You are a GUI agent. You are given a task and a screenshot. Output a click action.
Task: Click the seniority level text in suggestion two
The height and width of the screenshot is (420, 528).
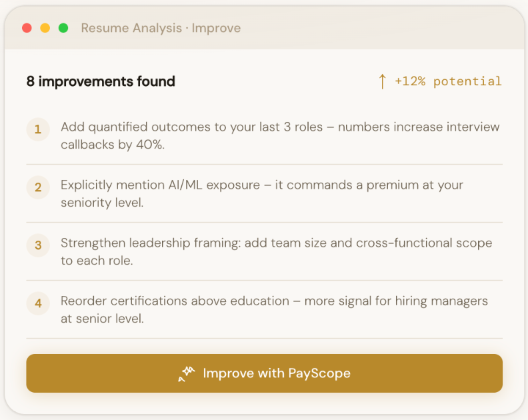(102, 202)
